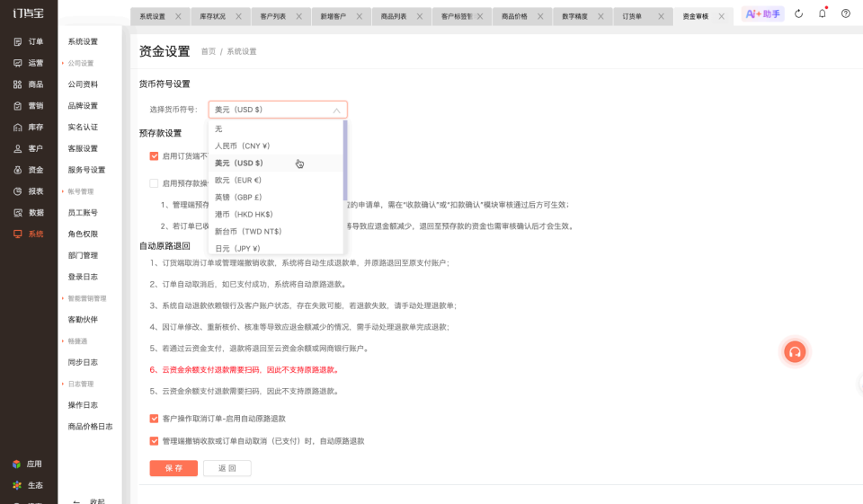The image size is (863, 504).
Task: Open the 运营 sidebar module
Action: [x=28, y=63]
